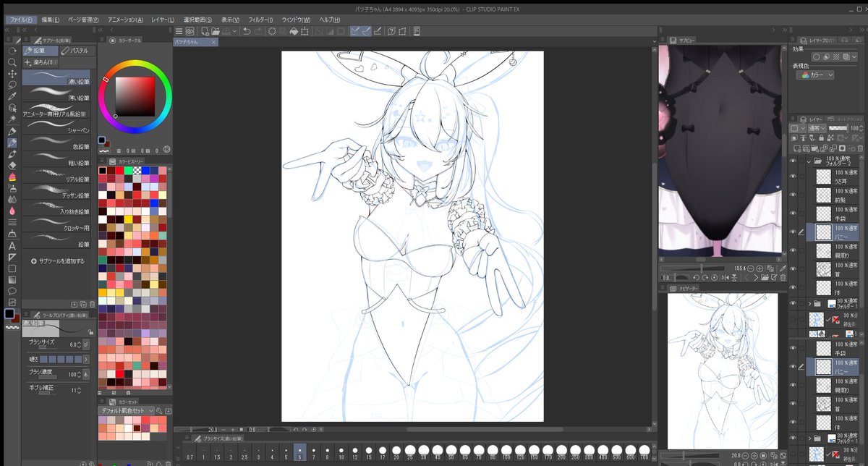Click the Sub View zoom slider
This screenshot has width=868, height=466.
pos(692,268)
